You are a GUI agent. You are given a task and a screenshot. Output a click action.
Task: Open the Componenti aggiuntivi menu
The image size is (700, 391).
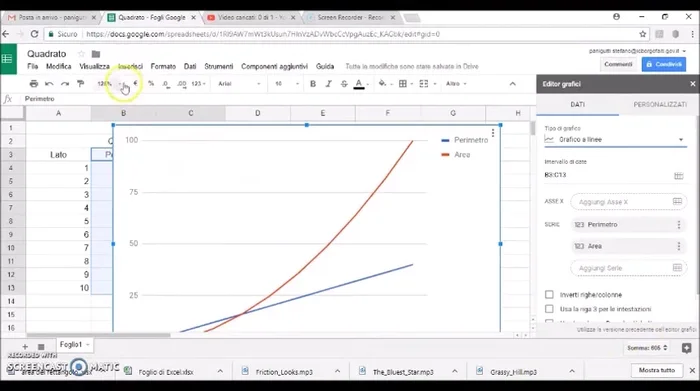click(x=274, y=67)
